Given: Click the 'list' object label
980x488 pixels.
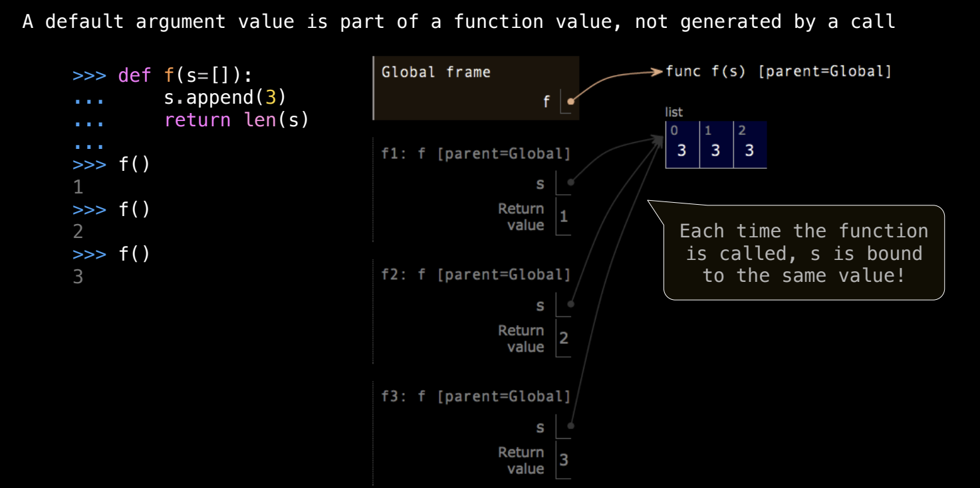Looking at the screenshot, I should pyautogui.click(x=674, y=112).
